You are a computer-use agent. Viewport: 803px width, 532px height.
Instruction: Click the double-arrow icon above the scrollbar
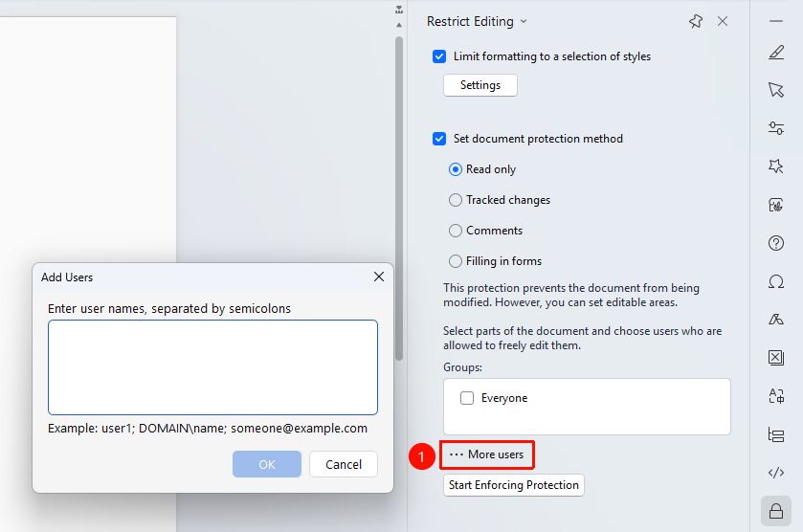coord(399,10)
